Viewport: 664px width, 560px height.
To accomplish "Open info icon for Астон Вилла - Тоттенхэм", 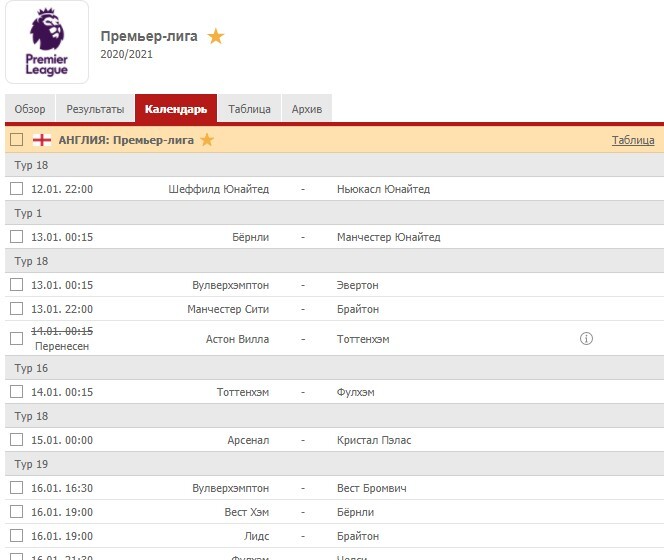I will pyautogui.click(x=586, y=338).
